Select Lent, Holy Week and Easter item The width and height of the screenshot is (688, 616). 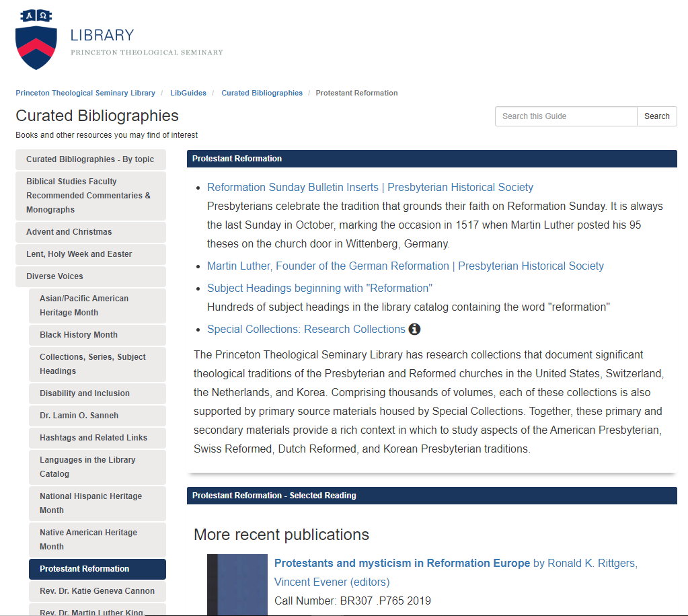(x=91, y=254)
